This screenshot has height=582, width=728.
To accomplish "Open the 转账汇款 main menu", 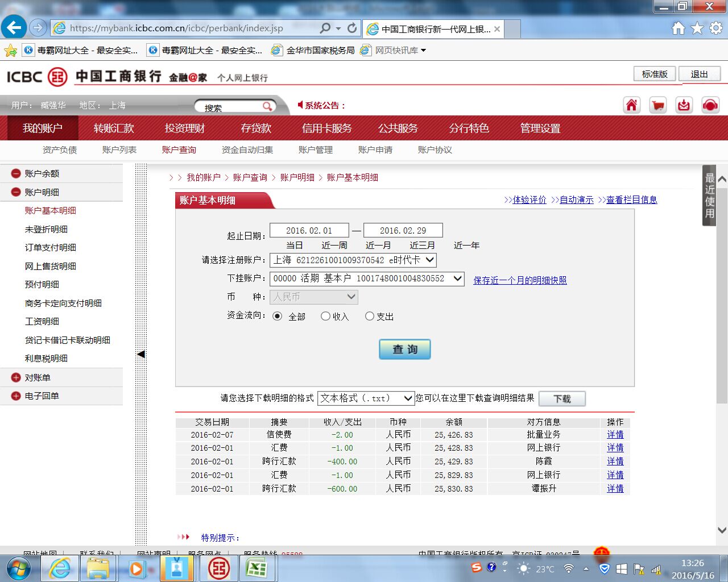I will (114, 128).
